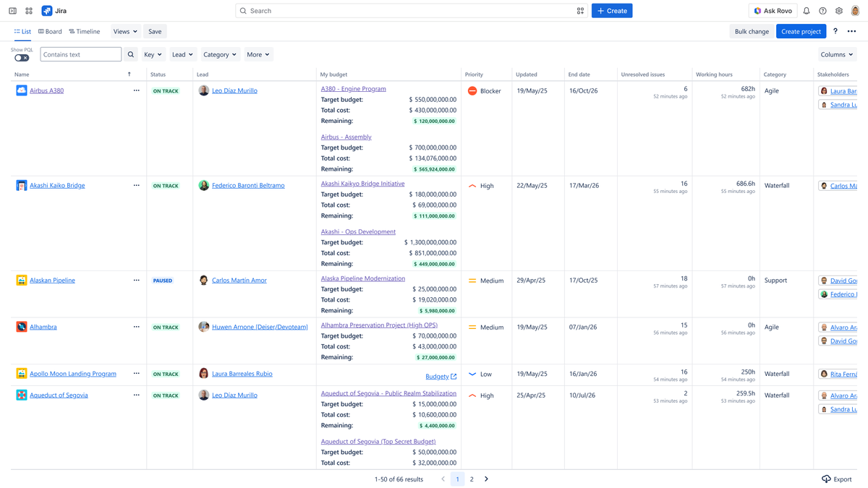Click the Alhambra project icon

[22, 327]
